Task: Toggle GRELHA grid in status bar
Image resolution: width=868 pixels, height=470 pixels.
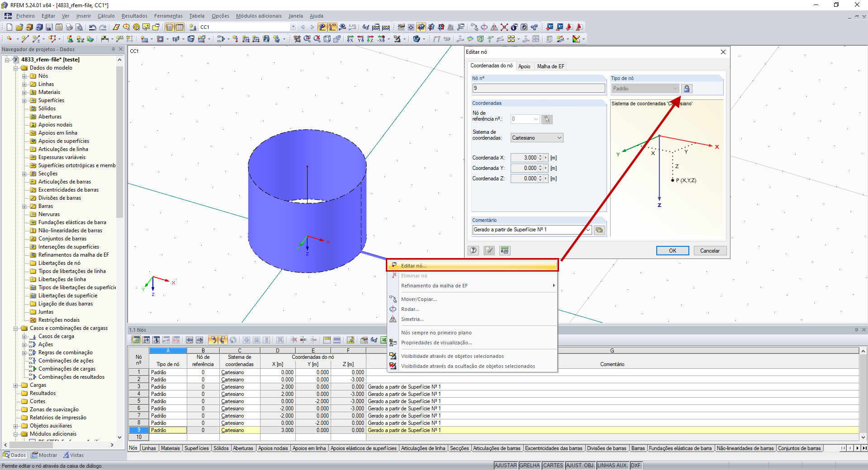Action: 530,465
